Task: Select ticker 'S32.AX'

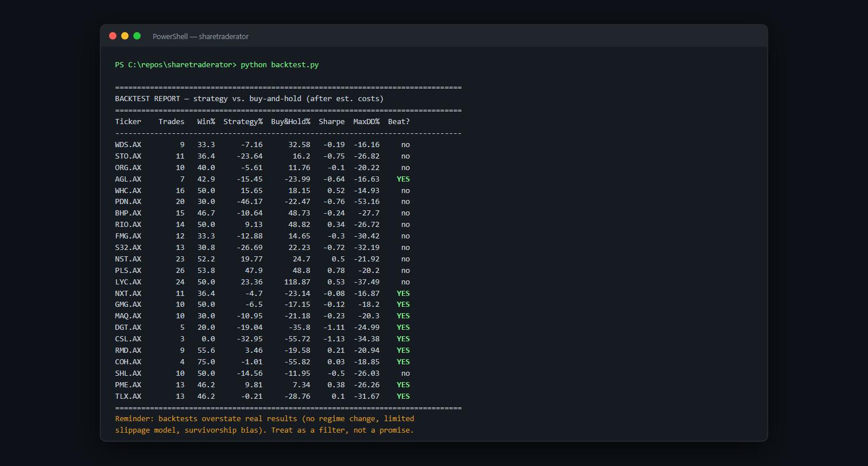Action: (128, 247)
